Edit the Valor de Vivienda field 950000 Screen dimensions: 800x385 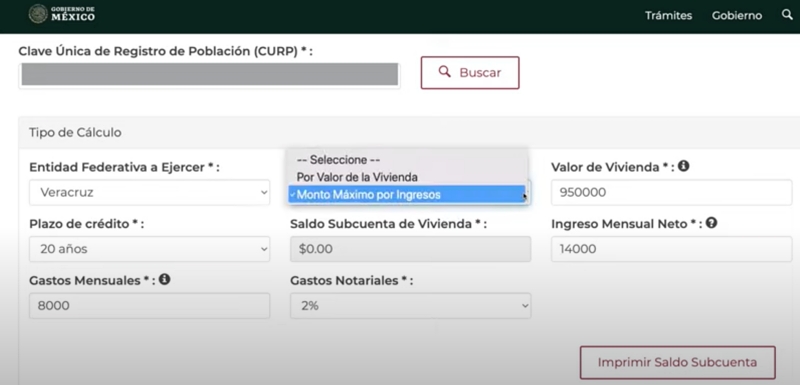coord(671,193)
